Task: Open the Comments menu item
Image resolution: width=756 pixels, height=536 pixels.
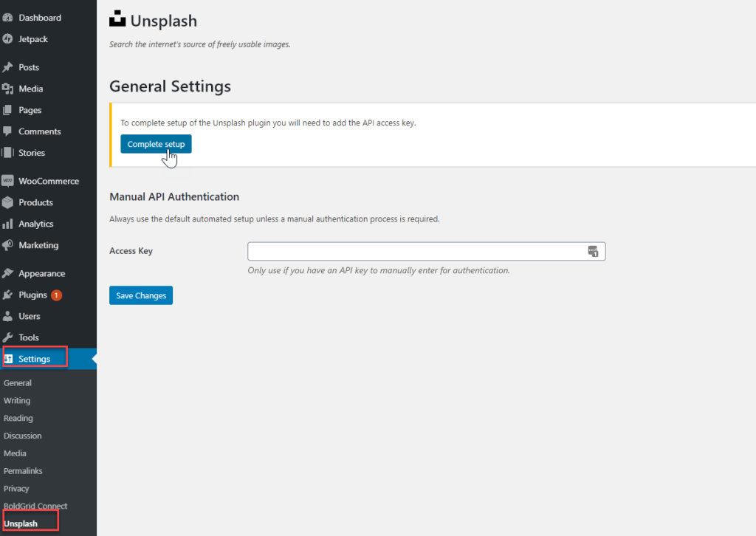Action: (x=40, y=131)
